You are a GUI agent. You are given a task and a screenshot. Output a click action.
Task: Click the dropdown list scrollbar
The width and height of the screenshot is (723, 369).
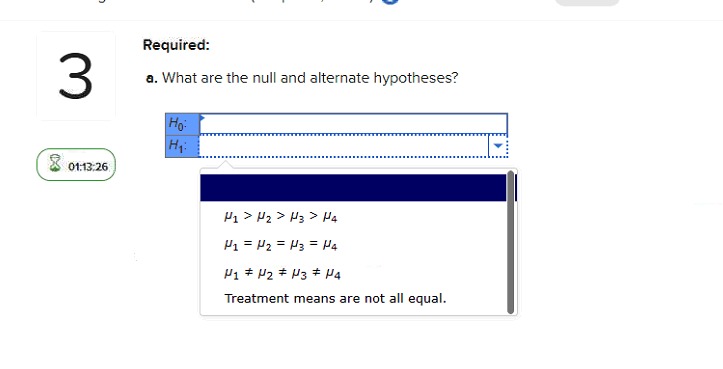click(x=510, y=242)
